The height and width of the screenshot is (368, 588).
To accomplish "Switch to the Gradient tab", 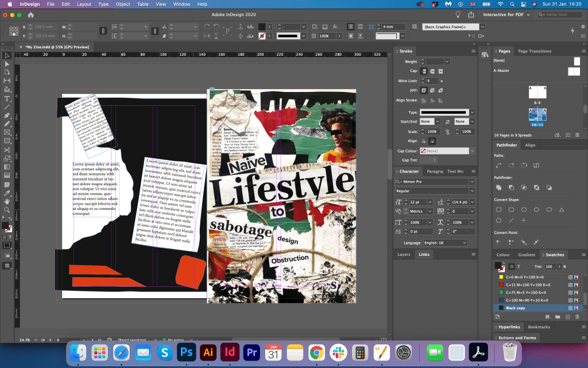I will (527, 255).
